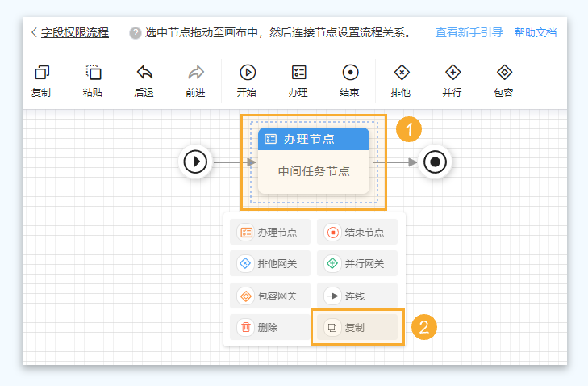Viewport: 588px width, 386px height.
Task: Go back via 字段权限流程 back arrow
Action: pyautogui.click(x=35, y=32)
